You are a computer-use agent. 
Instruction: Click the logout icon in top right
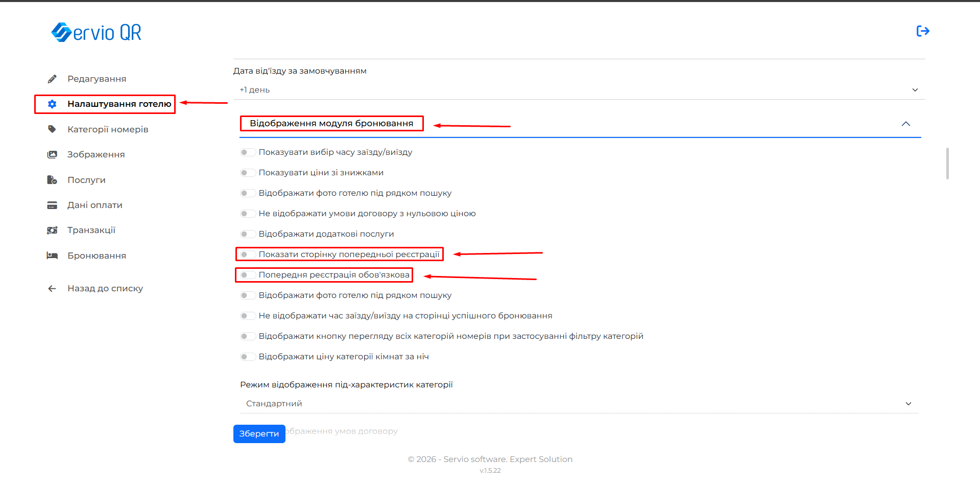click(922, 31)
